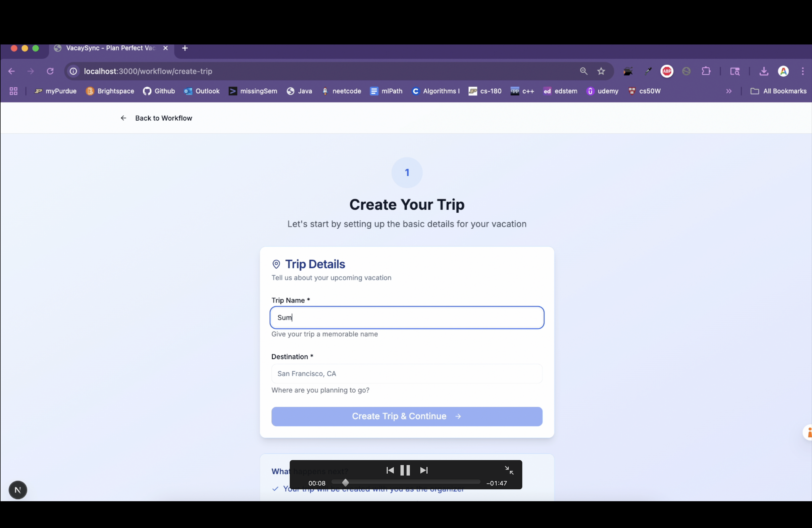Open the Github bookmark
This screenshot has width=812, height=528.
pyautogui.click(x=159, y=91)
